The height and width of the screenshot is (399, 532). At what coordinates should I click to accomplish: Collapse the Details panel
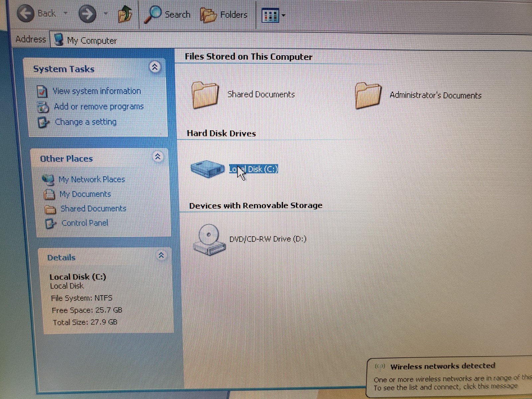click(161, 255)
